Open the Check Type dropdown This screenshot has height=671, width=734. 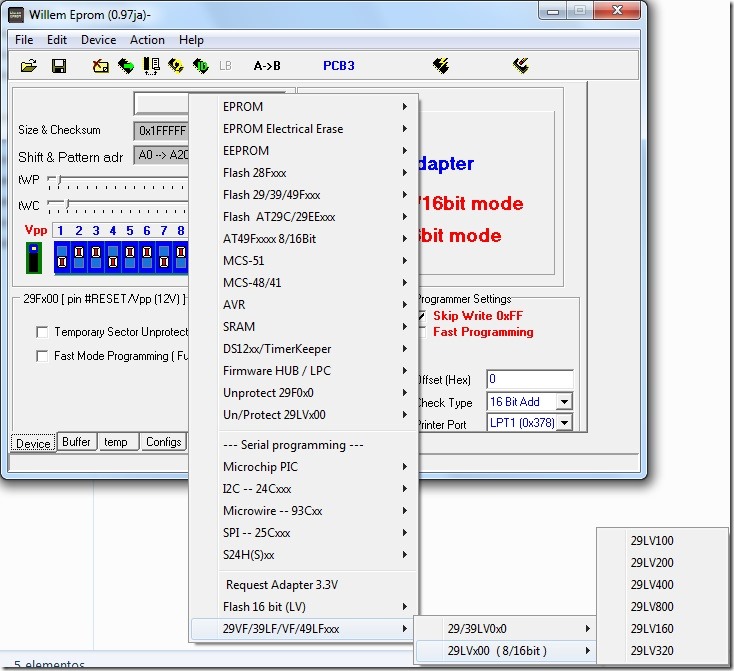pos(564,402)
